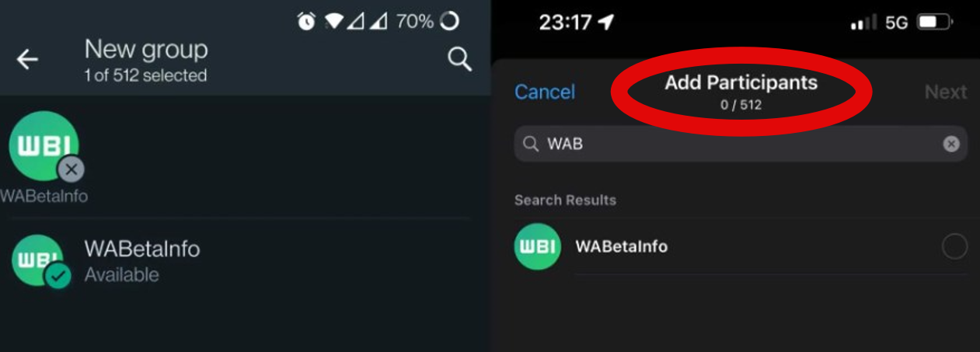Select the WABetaInfo Available contact row

[241, 261]
